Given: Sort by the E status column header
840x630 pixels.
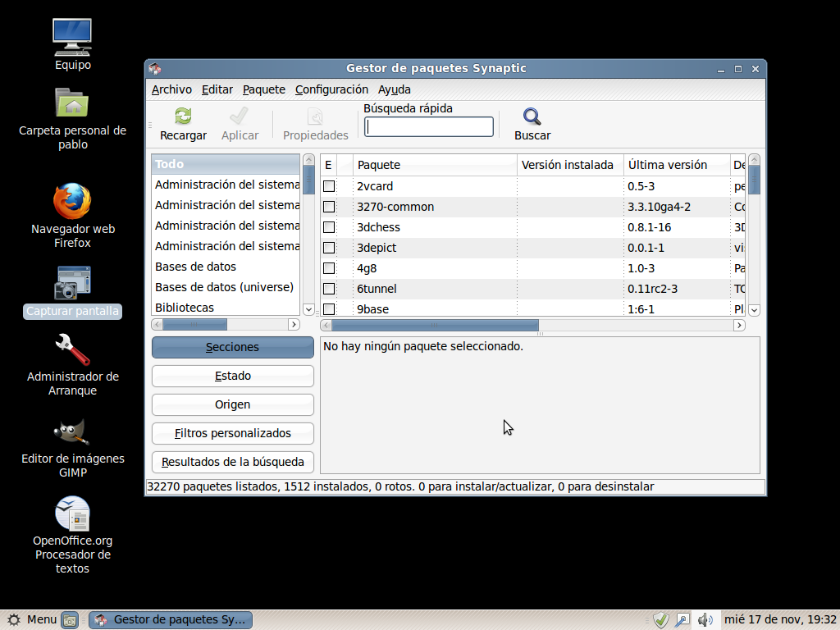Looking at the screenshot, I should pos(329,165).
